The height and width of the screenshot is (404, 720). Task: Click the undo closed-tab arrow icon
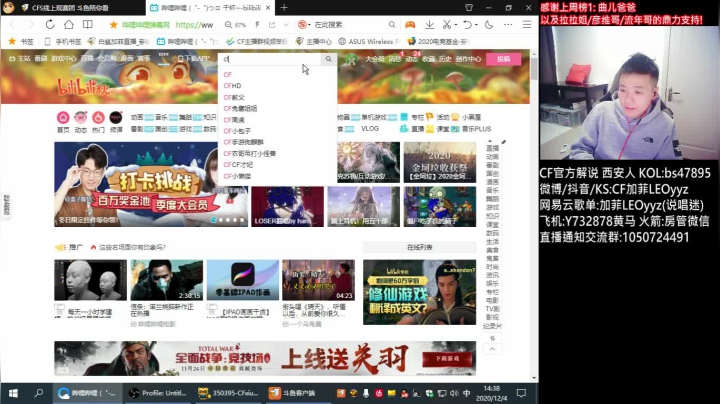point(467,25)
